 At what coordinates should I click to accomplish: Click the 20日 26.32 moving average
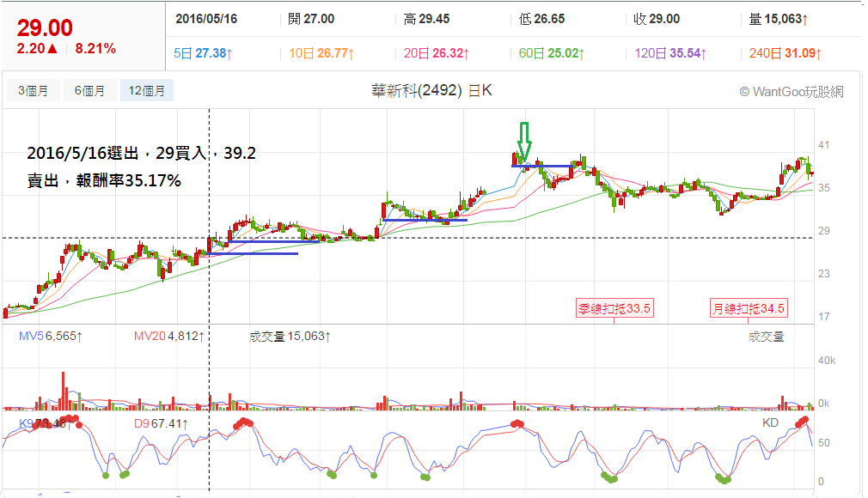click(437, 53)
